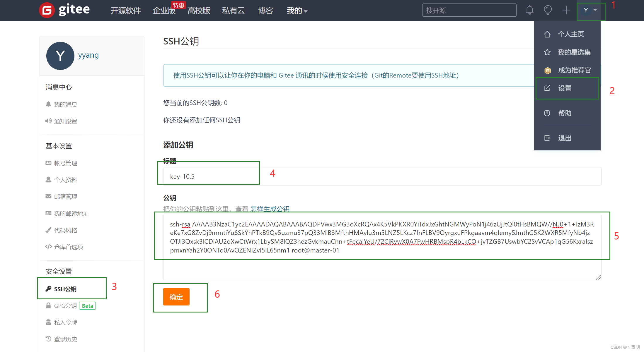Click the Beta badge next to GPG公钥
This screenshot has height=352, width=644.
[88, 306]
